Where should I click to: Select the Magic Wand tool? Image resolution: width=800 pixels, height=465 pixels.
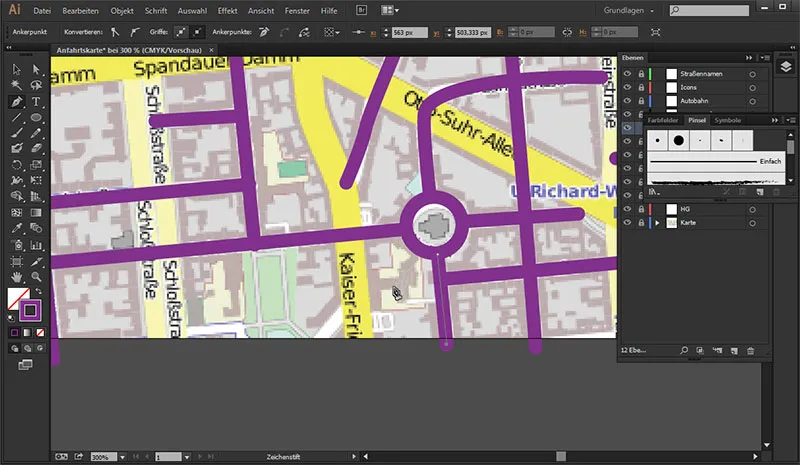(x=16, y=85)
